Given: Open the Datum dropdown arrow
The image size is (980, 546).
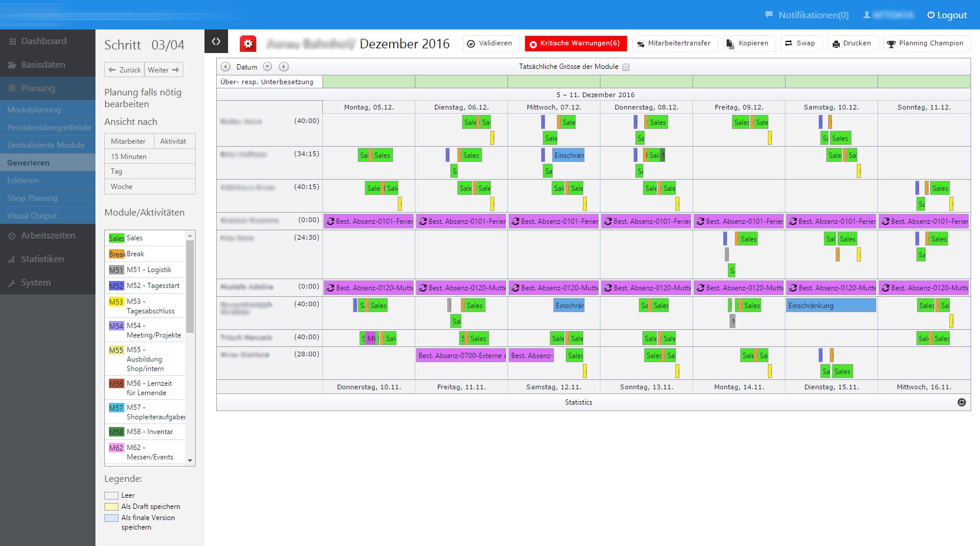Looking at the screenshot, I should coord(267,67).
